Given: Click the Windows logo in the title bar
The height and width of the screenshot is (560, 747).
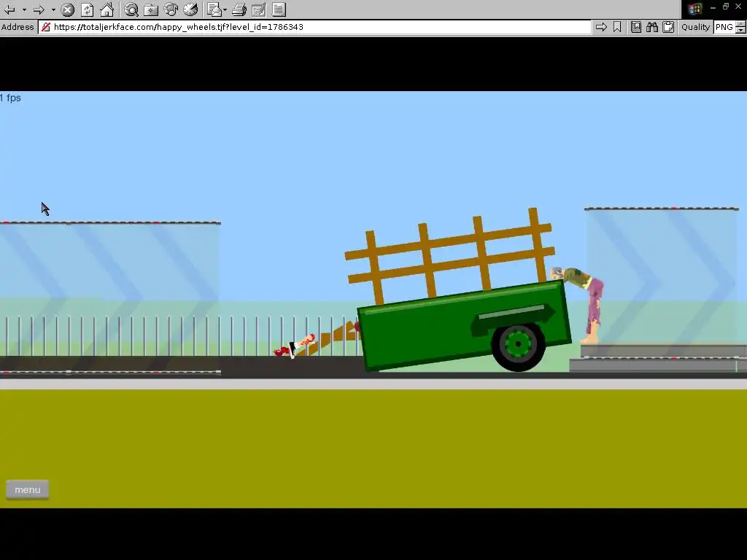Looking at the screenshot, I should 694,9.
